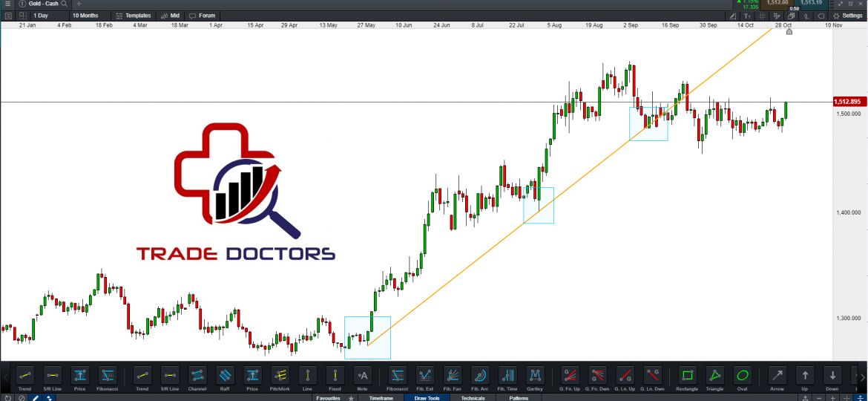Screen dimensions: 868x401
Task: Select the Fib. Time tool
Action: (x=507, y=376)
